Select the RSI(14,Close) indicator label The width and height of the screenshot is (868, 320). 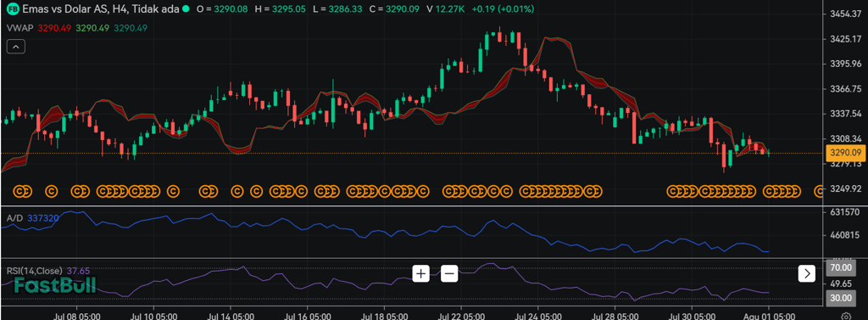coord(34,272)
